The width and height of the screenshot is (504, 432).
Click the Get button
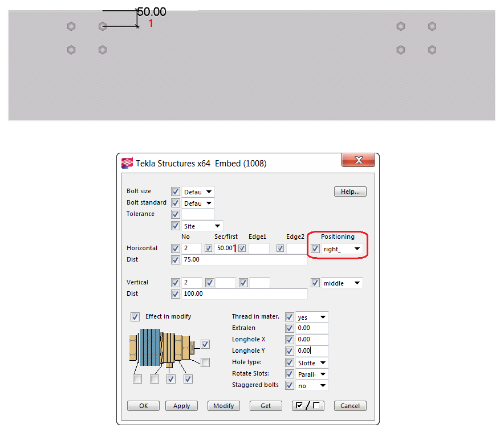point(266,406)
